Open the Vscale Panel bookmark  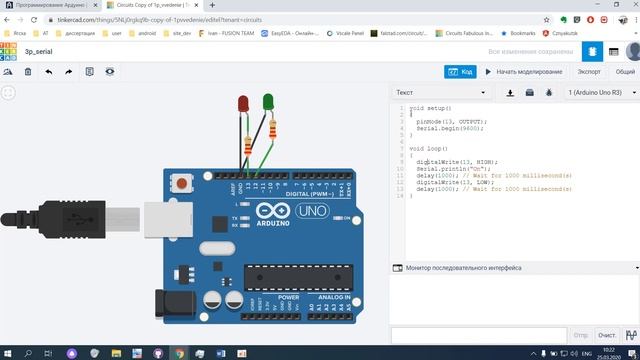[x=345, y=33]
